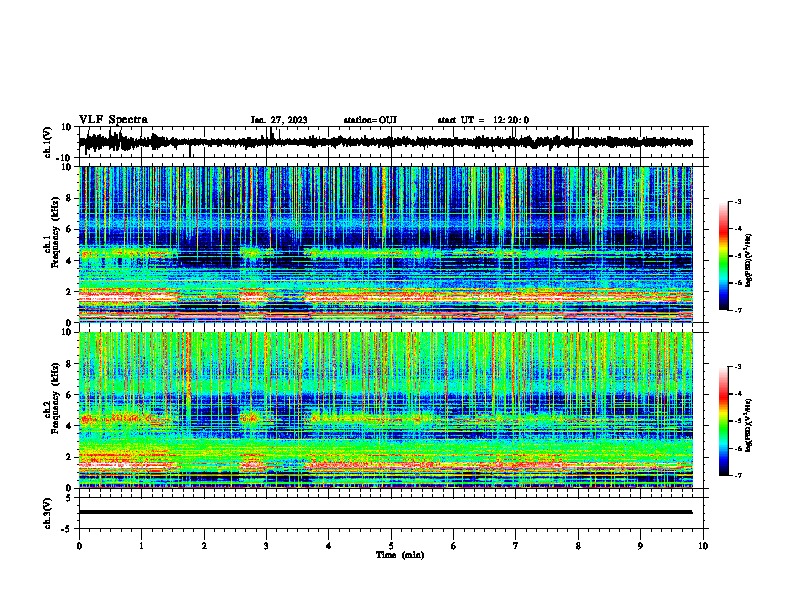The width and height of the screenshot is (792, 612).
Task: Click the "8" tick on ch.1 frequency axis
Action: [x=70, y=198]
